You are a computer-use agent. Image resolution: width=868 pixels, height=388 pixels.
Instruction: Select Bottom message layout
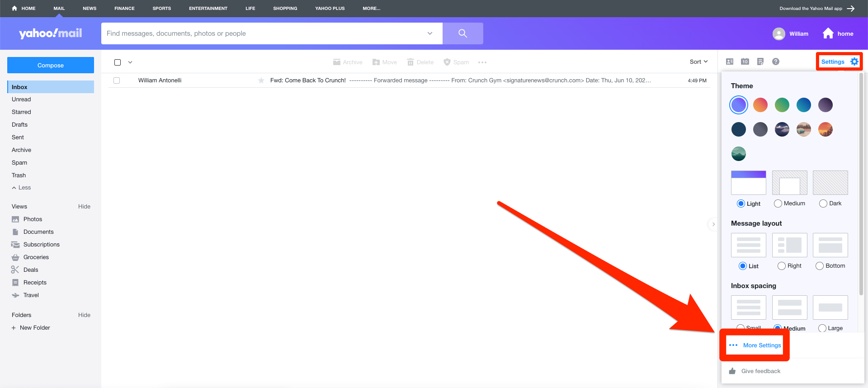pyautogui.click(x=819, y=266)
